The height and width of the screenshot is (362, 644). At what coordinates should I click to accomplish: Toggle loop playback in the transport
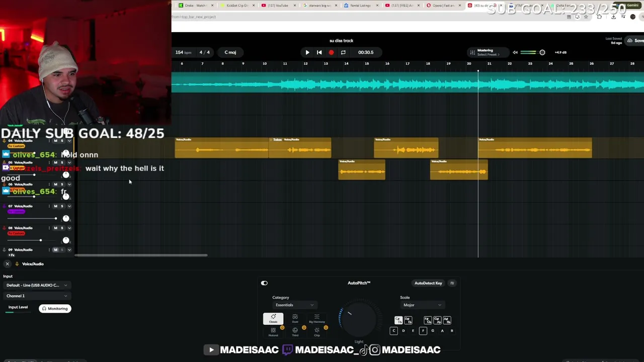click(343, 52)
